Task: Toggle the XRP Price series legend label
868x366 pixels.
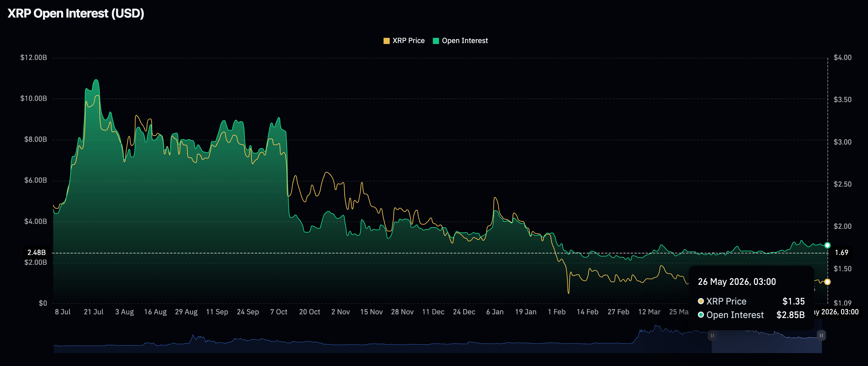Action: point(409,41)
